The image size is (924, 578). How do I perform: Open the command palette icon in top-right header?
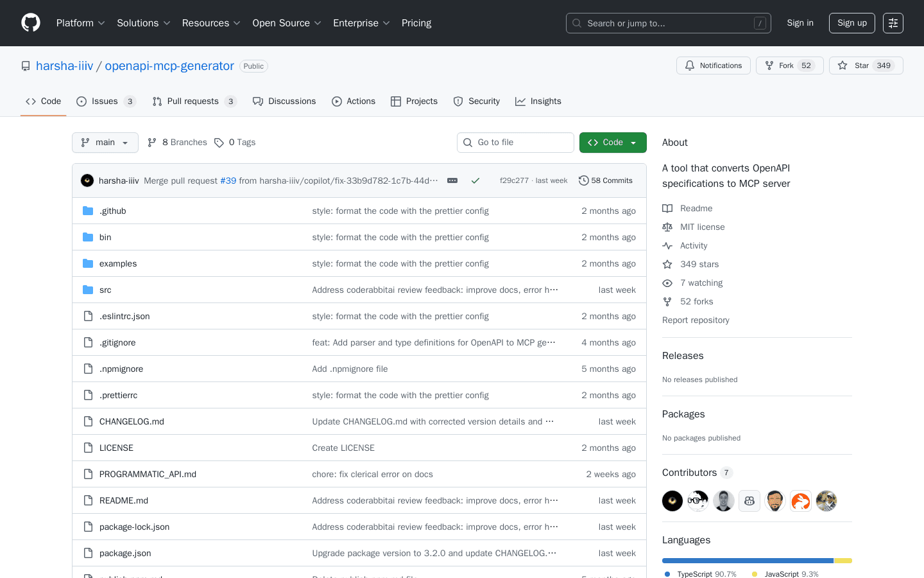coord(893,22)
